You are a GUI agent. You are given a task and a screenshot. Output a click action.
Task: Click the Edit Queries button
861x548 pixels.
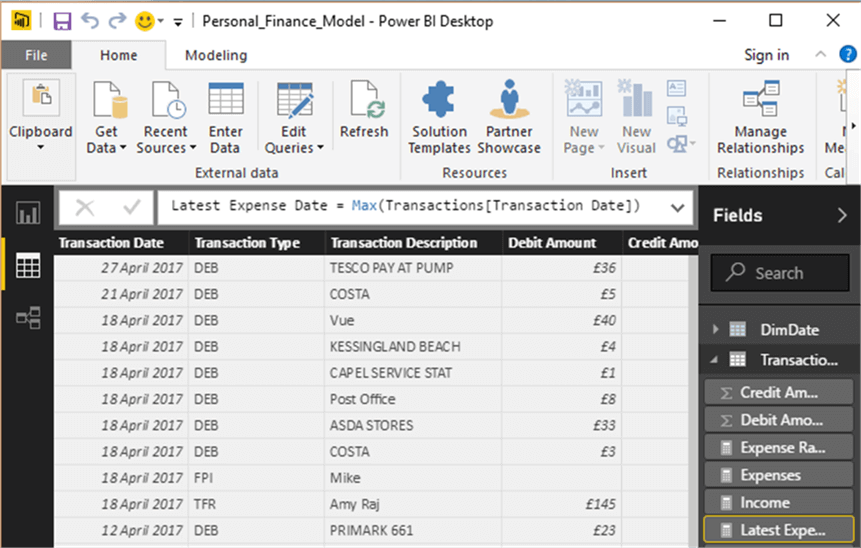pos(294,118)
